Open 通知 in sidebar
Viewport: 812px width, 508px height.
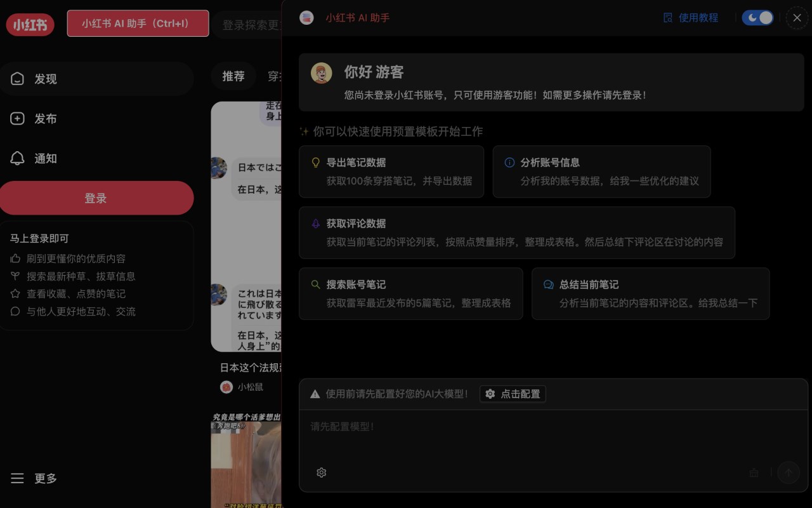(x=96, y=159)
